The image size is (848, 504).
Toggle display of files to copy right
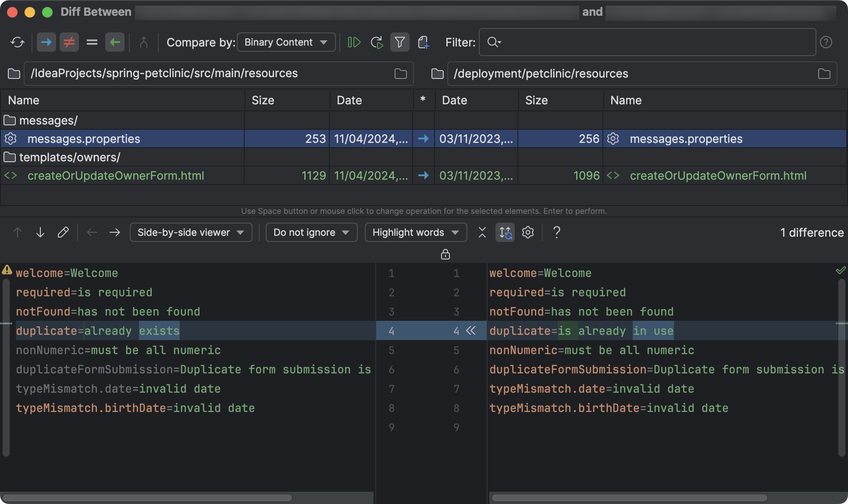pos(46,42)
